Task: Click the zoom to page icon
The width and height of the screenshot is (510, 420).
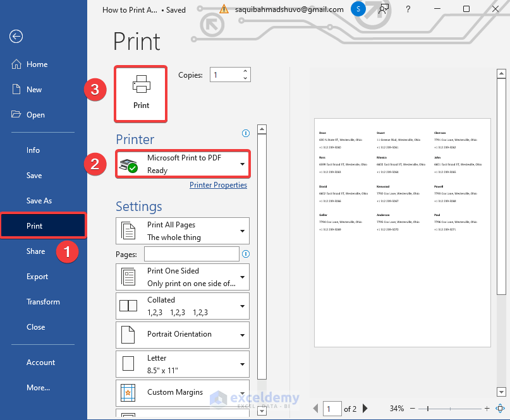Action: tap(501, 408)
